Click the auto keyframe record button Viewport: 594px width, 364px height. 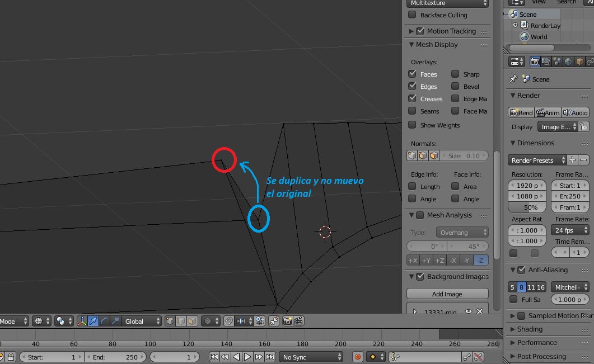pyautogui.click(x=357, y=357)
